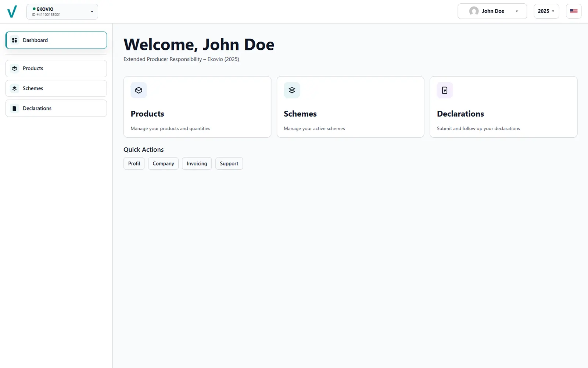Screen dimensions: 588x368
Task: Open the Declarations card title
Action: (460, 114)
